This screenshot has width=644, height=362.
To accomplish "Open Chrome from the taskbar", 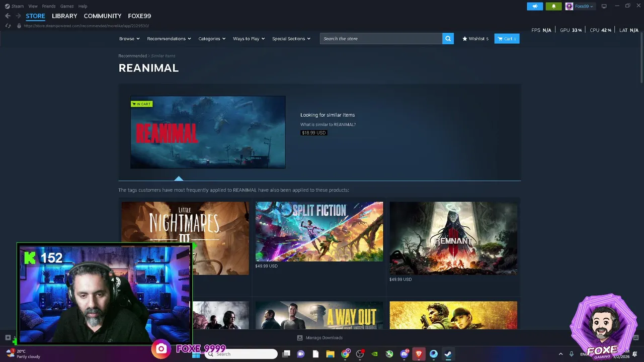I will (x=345, y=354).
